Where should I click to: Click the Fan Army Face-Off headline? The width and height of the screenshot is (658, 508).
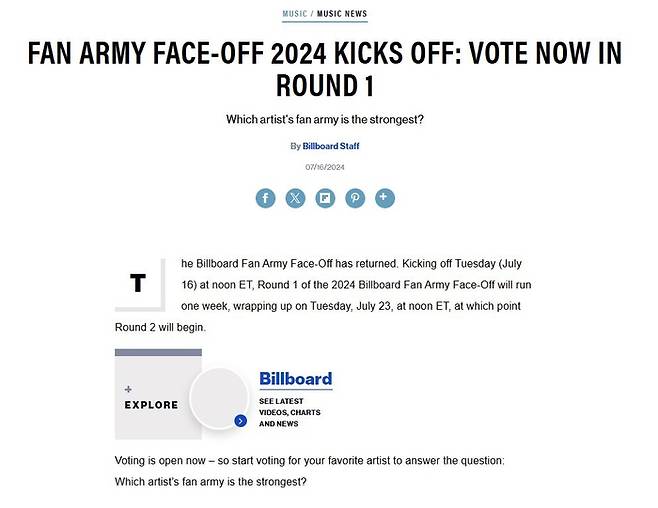pyautogui.click(x=325, y=68)
